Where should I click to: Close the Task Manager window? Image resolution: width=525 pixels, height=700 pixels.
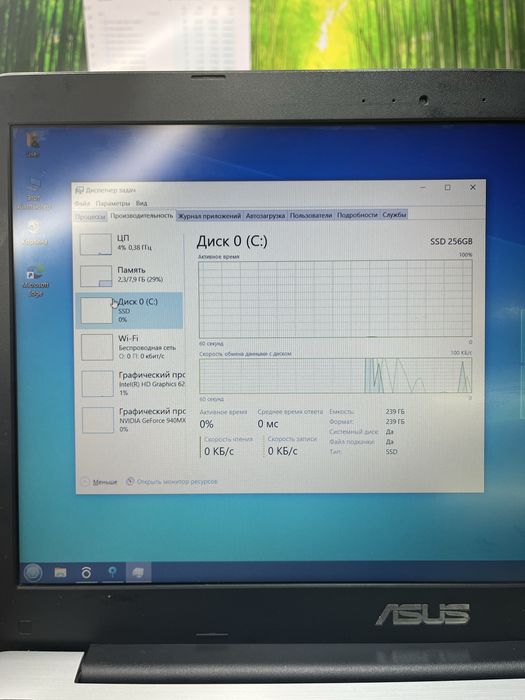click(x=473, y=188)
